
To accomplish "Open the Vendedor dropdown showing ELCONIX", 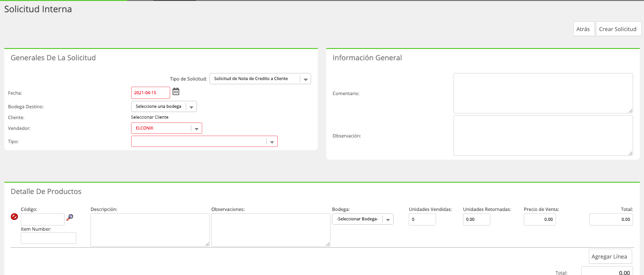I will tap(166, 128).
